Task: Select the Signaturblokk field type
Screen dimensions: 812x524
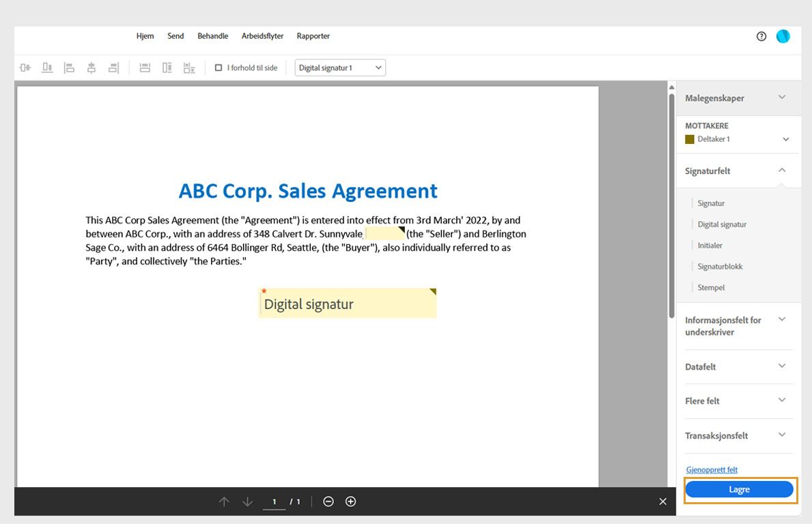Action: click(x=720, y=266)
